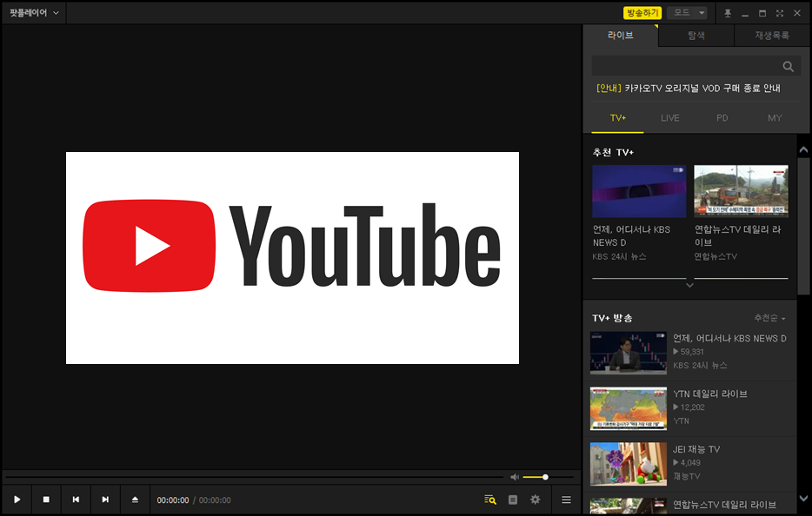Switch to the 라이브 tab
Viewport: 812px width, 516px height.
pos(621,36)
